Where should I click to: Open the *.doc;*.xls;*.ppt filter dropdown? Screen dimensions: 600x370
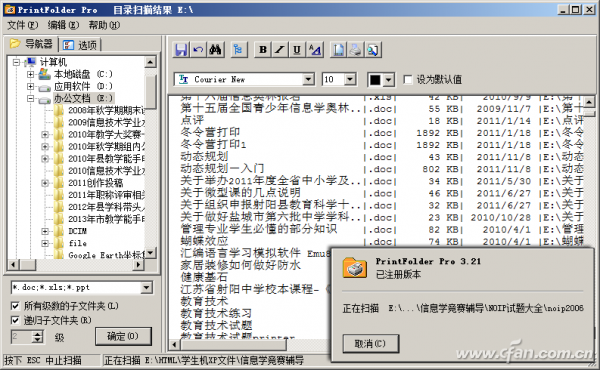(x=147, y=287)
